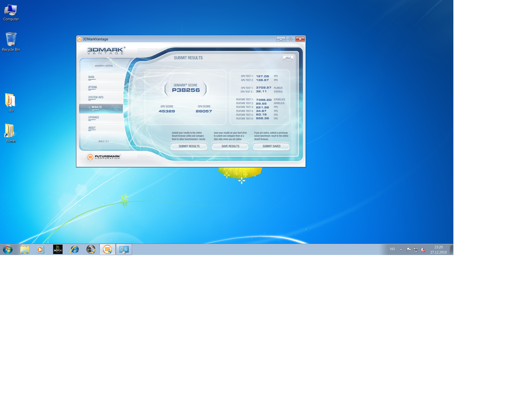Open the XFX taskbar icon
Viewport: 532px width, 399px height.
point(58,249)
